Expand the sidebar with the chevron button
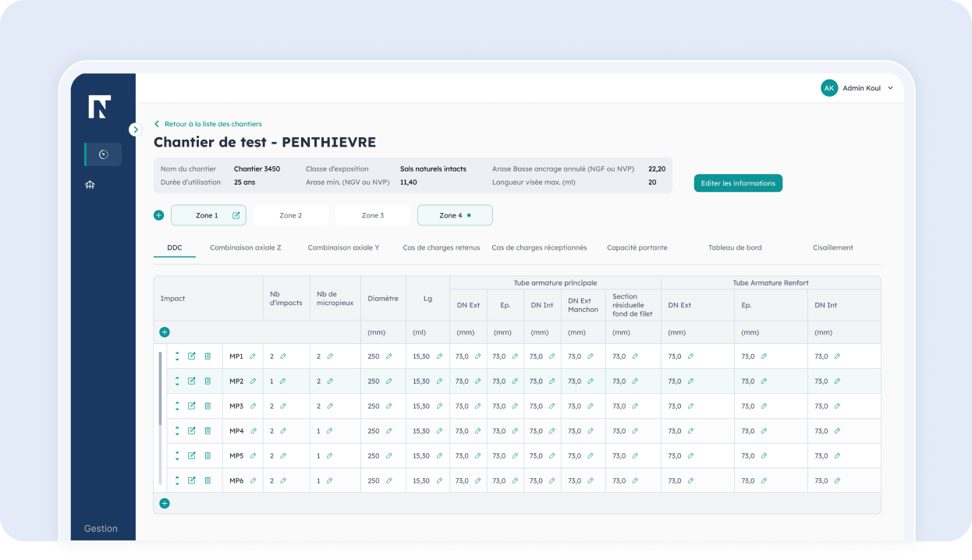This screenshot has height=560, width=972. click(136, 129)
